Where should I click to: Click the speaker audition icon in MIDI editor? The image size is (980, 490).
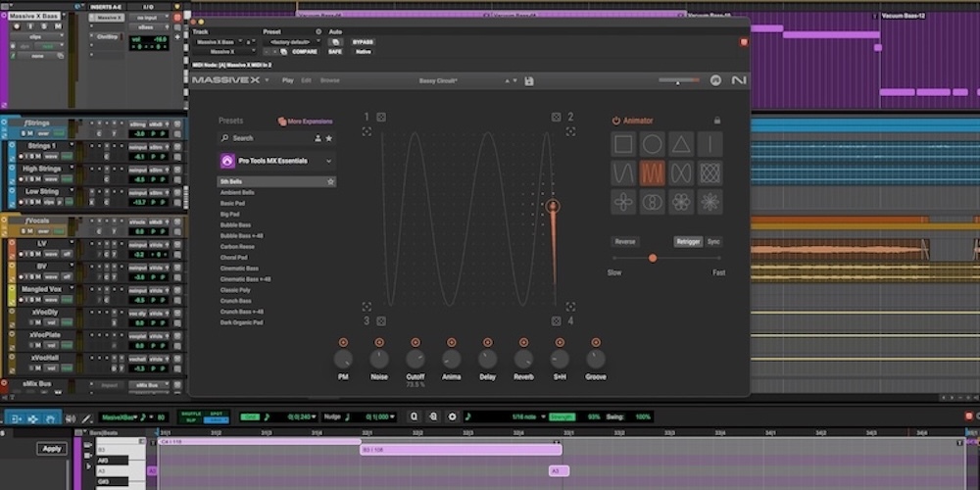point(71,418)
